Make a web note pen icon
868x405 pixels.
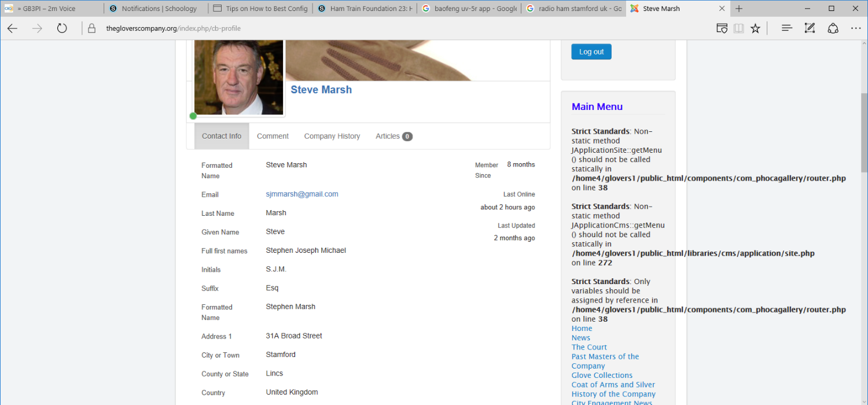tap(810, 28)
